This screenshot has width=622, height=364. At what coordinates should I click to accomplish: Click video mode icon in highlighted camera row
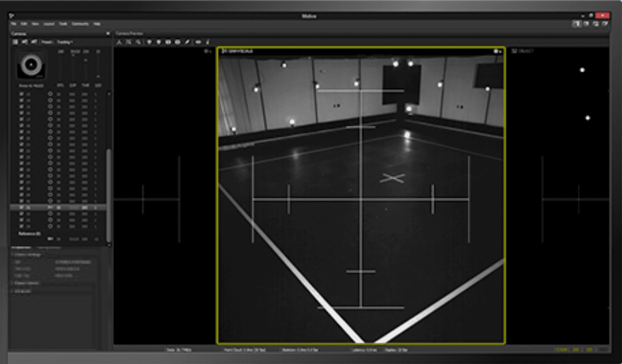point(50,207)
